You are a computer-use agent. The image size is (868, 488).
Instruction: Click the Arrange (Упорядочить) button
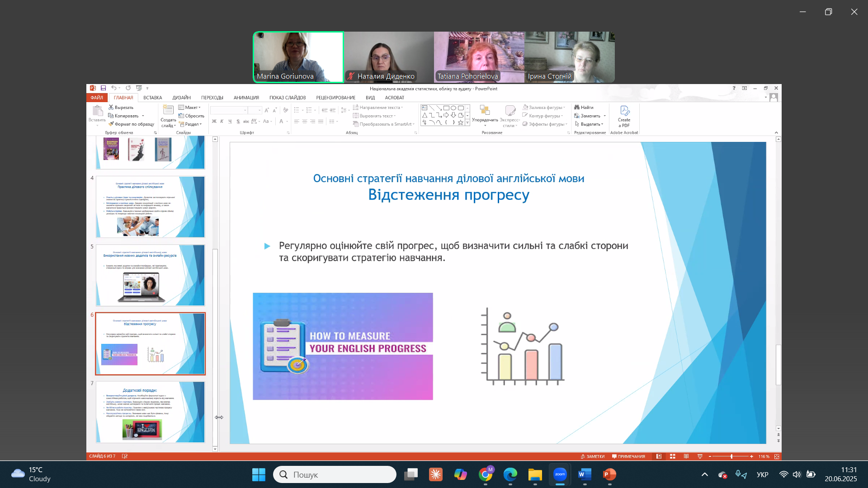pyautogui.click(x=485, y=115)
